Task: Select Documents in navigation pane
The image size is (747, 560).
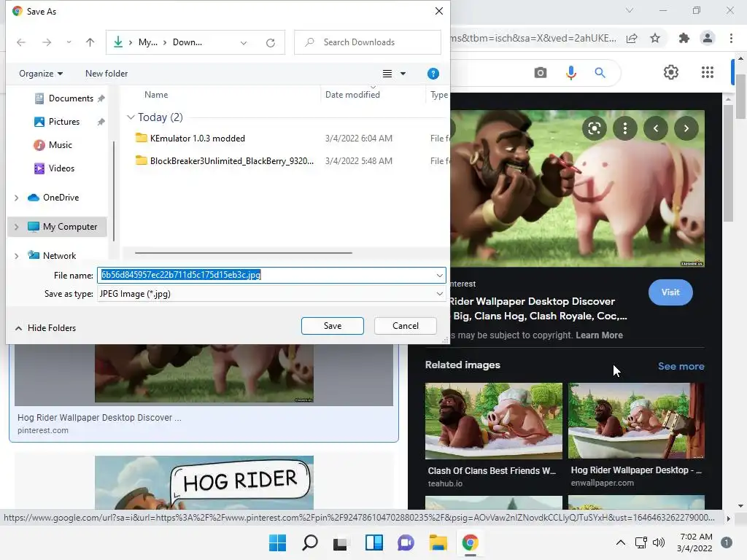Action: point(71,98)
